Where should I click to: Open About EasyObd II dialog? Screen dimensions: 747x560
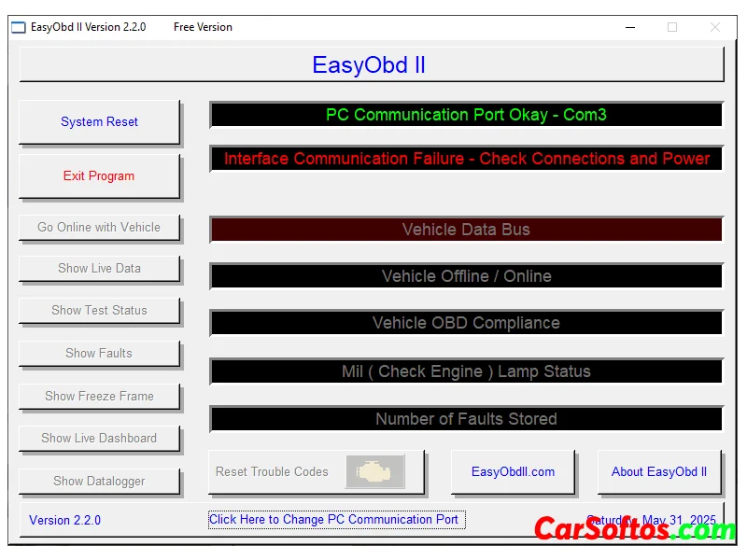658,471
